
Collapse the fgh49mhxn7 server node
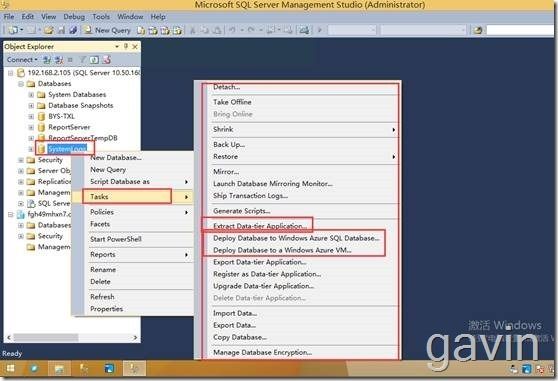coord(11,215)
